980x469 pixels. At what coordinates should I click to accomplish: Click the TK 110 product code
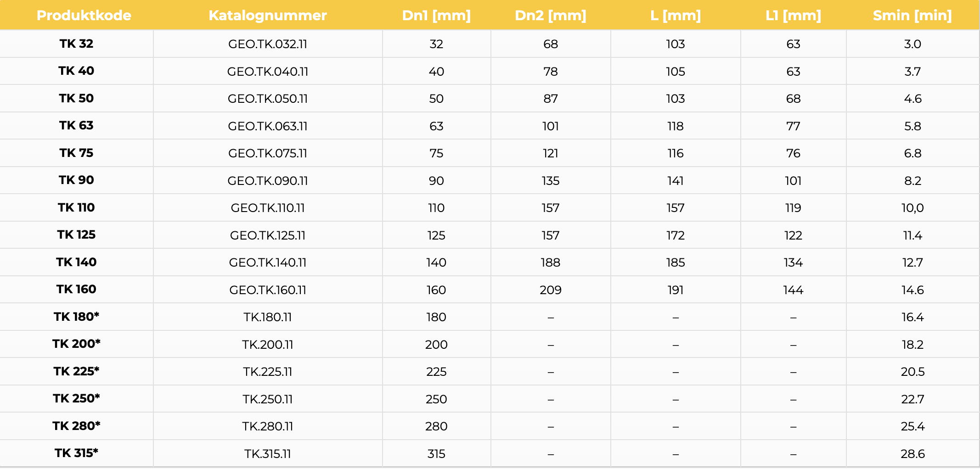(x=76, y=207)
